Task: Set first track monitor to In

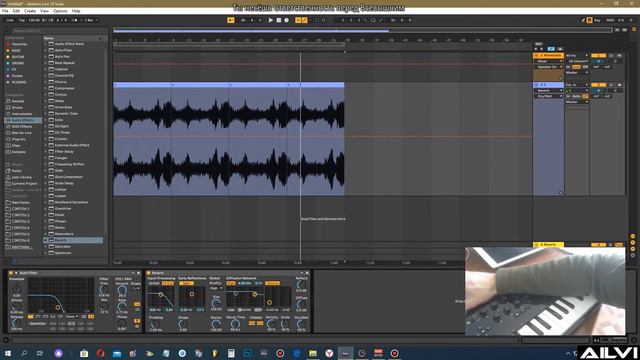Action: [x=568, y=67]
